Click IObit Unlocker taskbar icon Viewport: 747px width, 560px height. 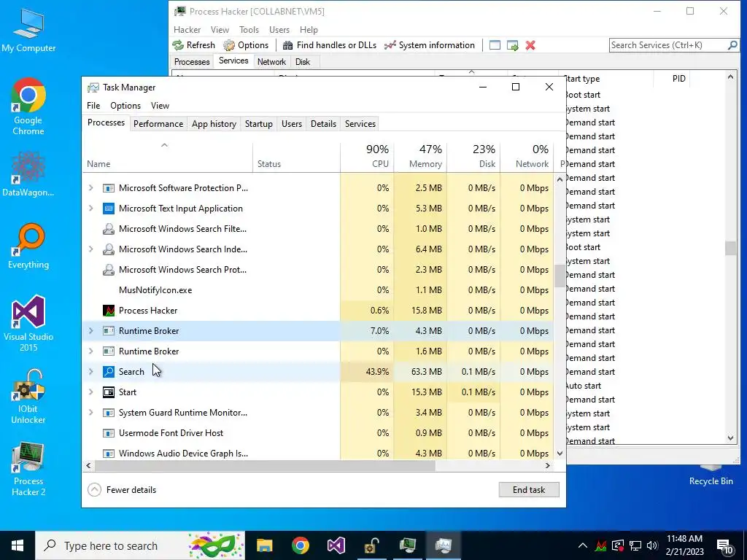pyautogui.click(x=371, y=545)
